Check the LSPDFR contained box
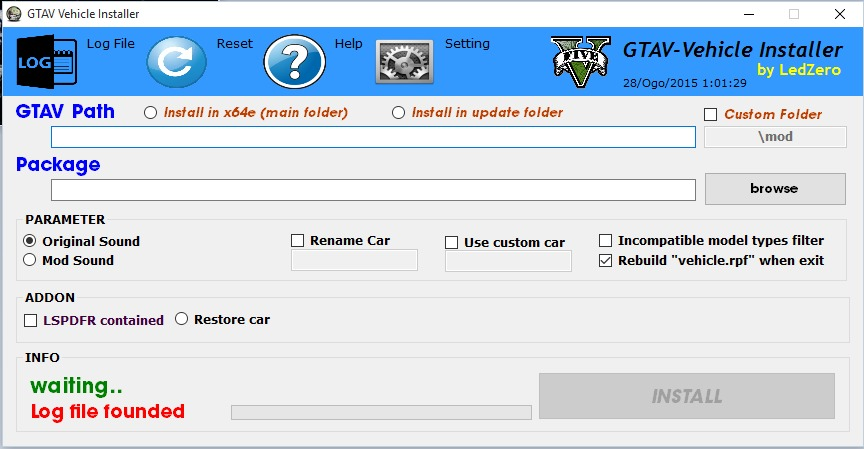The image size is (864, 449). tap(30, 321)
